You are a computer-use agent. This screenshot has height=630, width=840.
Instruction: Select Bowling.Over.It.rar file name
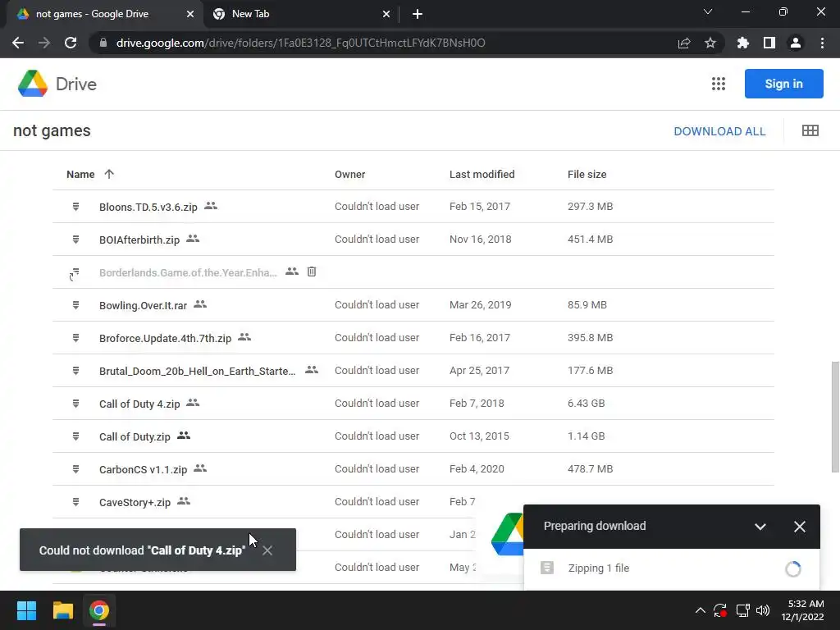pos(143,305)
